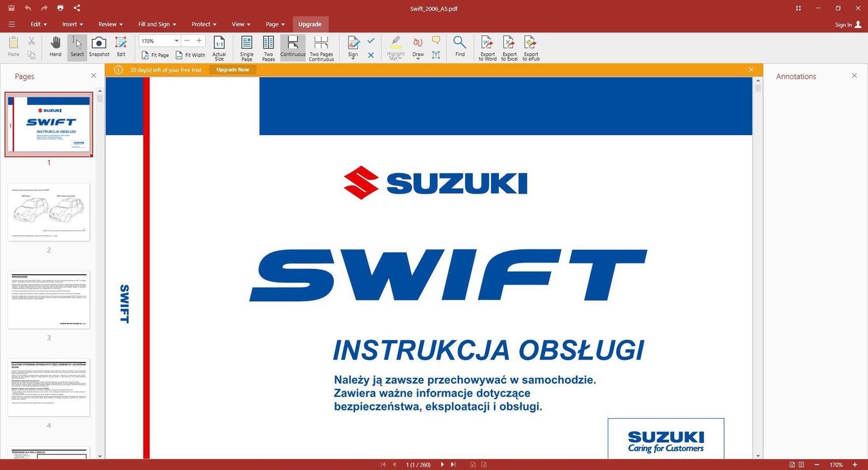868x470 pixels.
Task: Open the Find search tool
Action: tap(460, 47)
